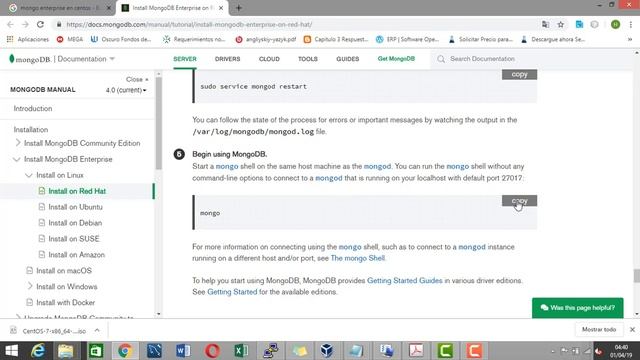Copy the mongo command
Screen dimensions: 640x360
click(519, 201)
